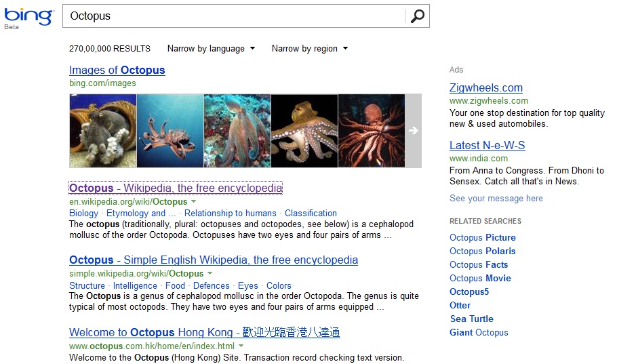Open the Classification deep link
This screenshot has height=364, width=617.
click(x=311, y=214)
